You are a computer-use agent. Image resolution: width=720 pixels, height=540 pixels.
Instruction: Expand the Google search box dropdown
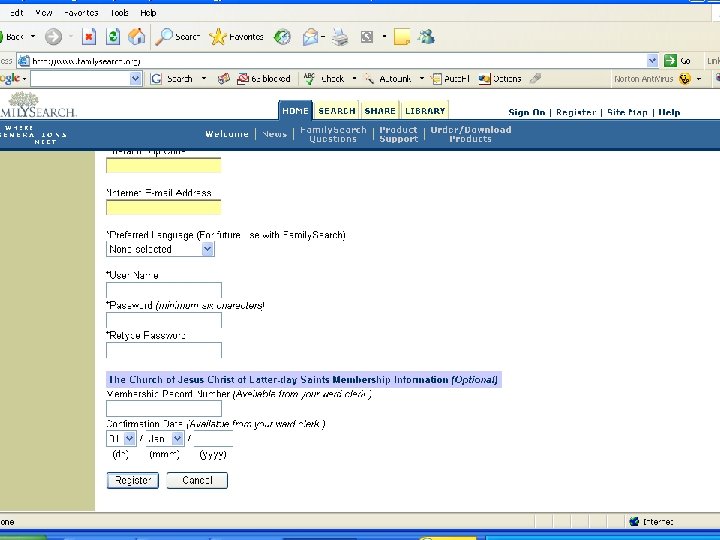[135, 79]
